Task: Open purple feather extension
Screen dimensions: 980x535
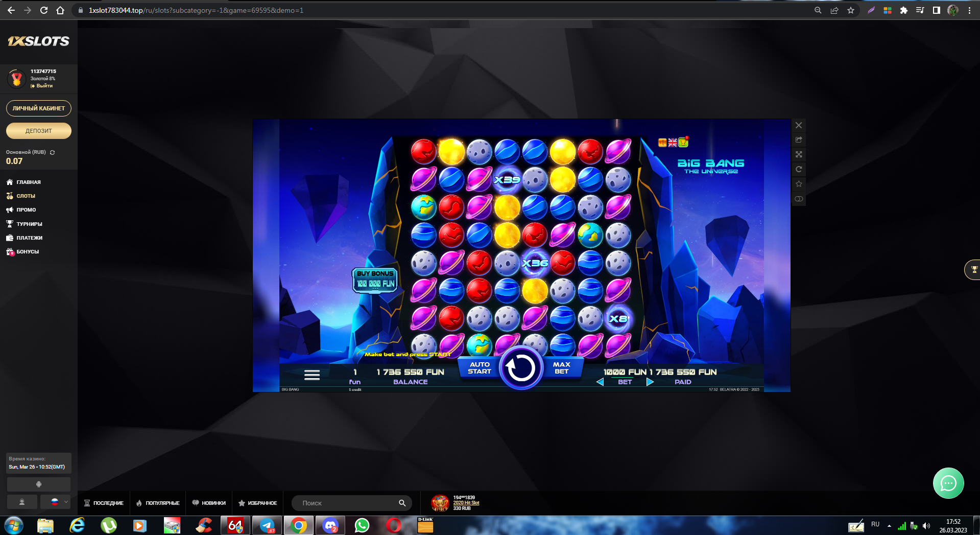Action: click(x=871, y=10)
